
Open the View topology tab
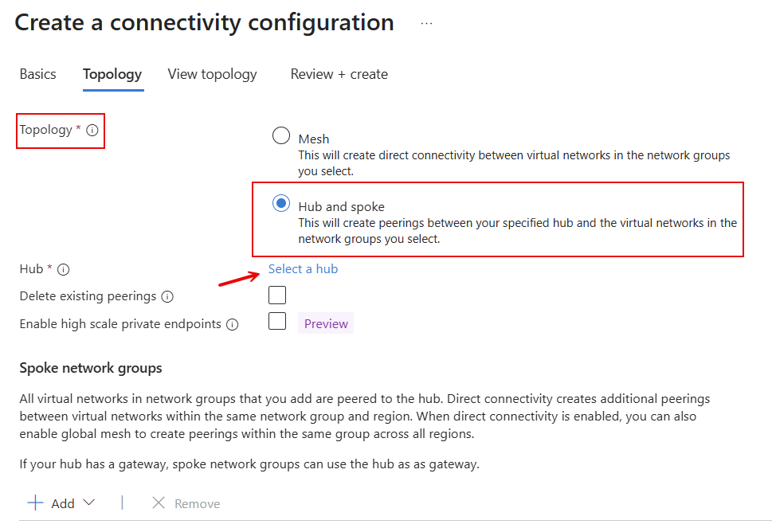click(x=212, y=74)
